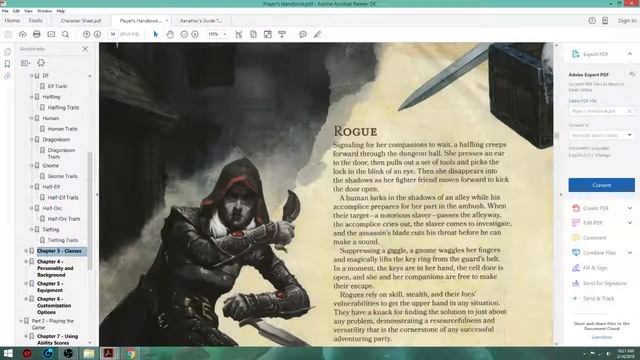Open the search magnifier tool
The height and width of the screenshot is (360, 640).
(x=65, y=34)
